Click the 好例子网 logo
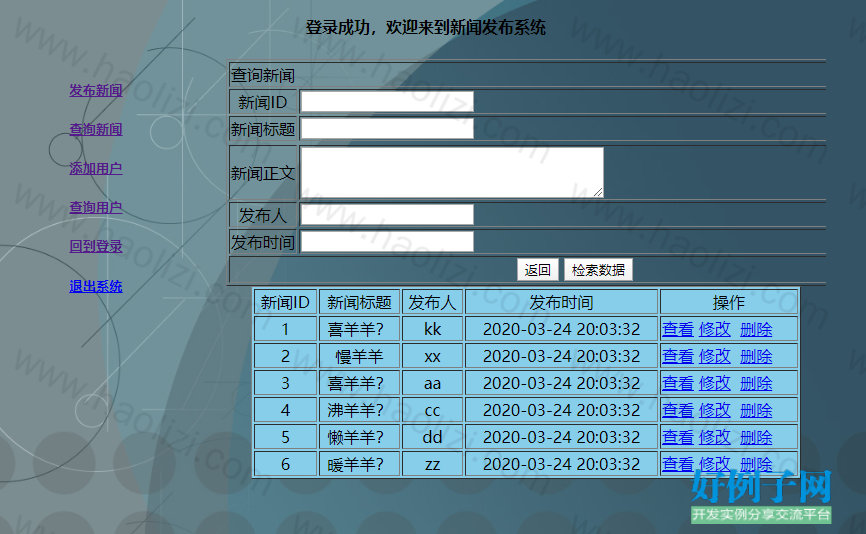The height and width of the screenshot is (534, 866). (761, 496)
